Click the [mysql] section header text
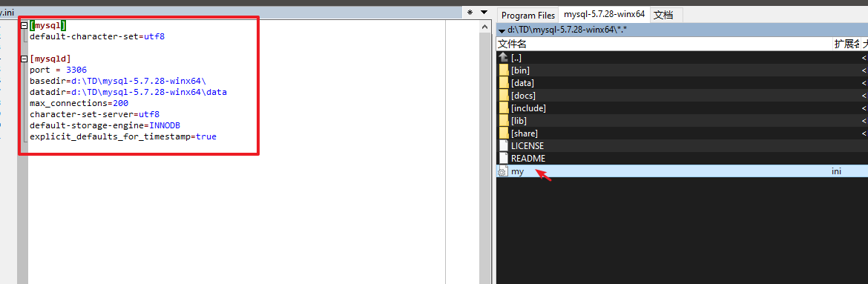Viewport: 868px width, 284px height. click(x=47, y=25)
